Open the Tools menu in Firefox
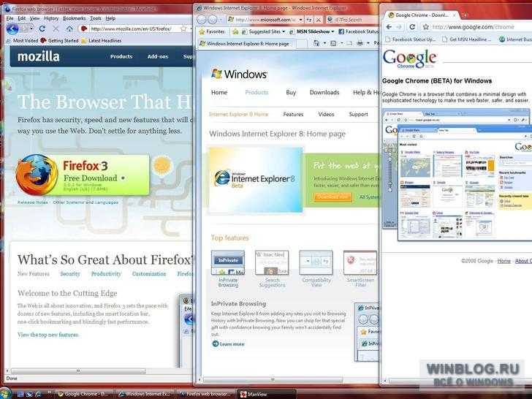 tap(96, 18)
